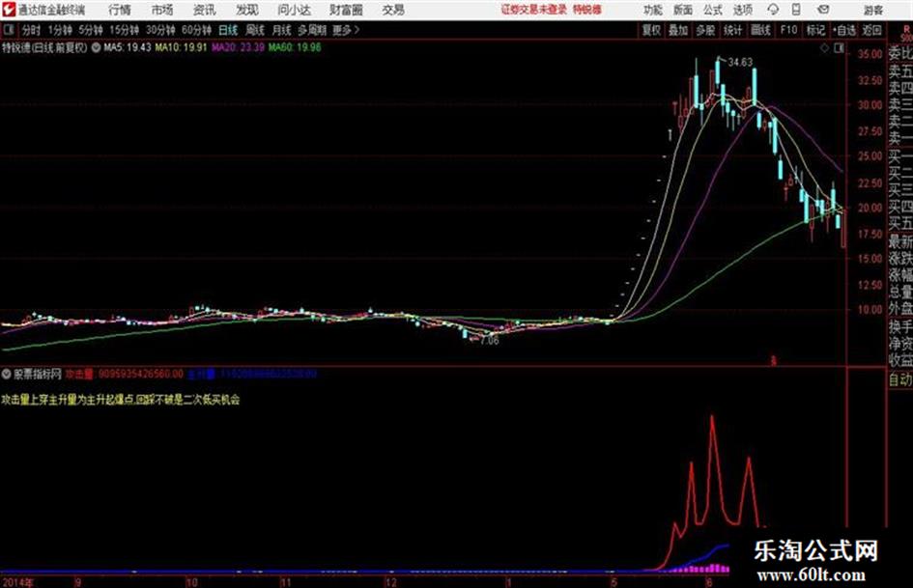Click the 34.63 high price label
Viewport: 913px width, 588px height.
pyautogui.click(x=740, y=62)
